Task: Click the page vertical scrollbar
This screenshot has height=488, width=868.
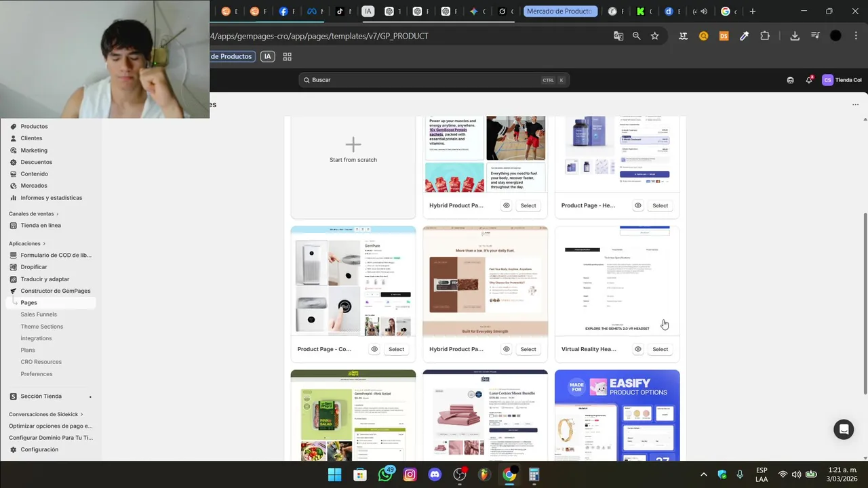Action: click(x=865, y=303)
